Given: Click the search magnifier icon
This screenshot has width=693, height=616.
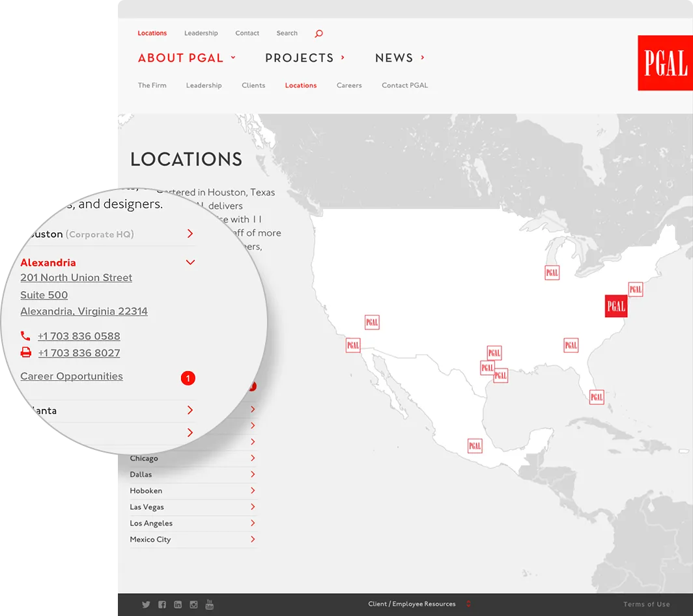Looking at the screenshot, I should [318, 34].
